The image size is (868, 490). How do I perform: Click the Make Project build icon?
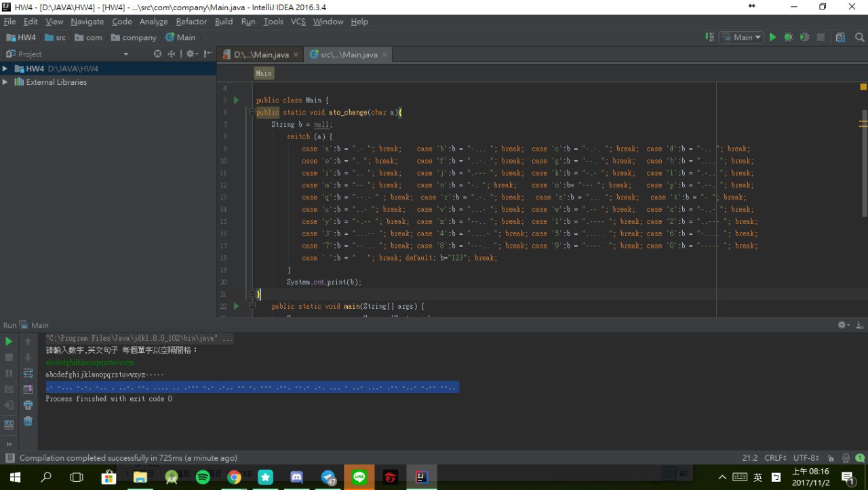pyautogui.click(x=709, y=37)
